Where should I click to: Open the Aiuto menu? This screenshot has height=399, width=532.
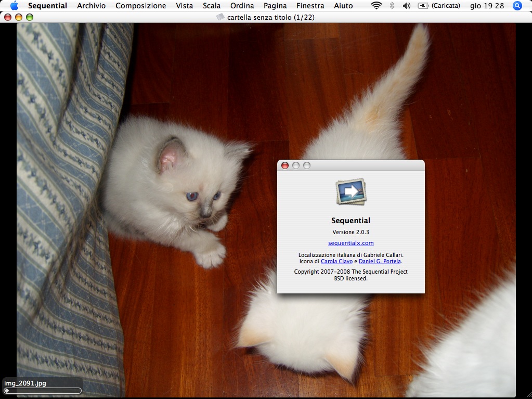click(343, 6)
